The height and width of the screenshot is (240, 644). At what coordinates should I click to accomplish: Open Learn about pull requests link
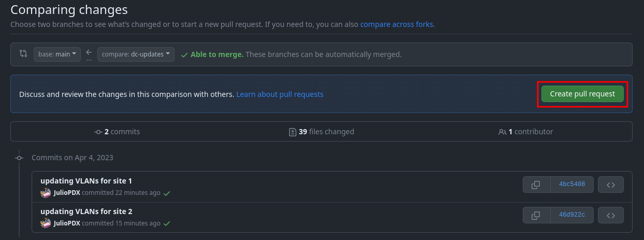point(280,94)
